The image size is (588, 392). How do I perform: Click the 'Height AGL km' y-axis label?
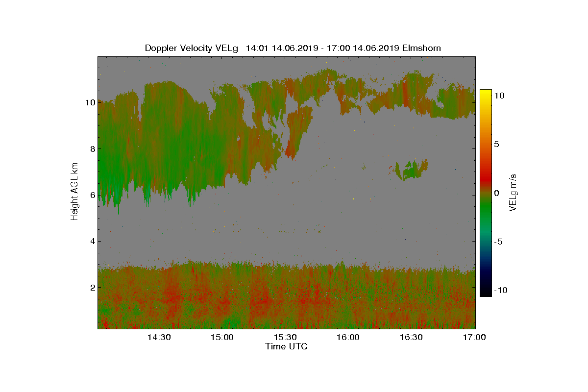(x=74, y=192)
